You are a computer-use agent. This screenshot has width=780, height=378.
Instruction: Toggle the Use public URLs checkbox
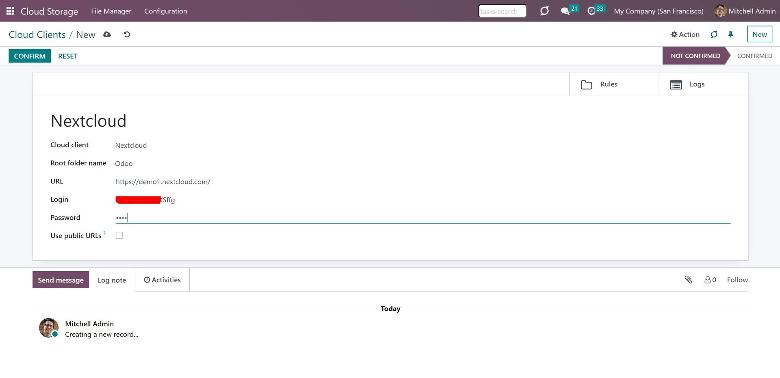tap(119, 235)
